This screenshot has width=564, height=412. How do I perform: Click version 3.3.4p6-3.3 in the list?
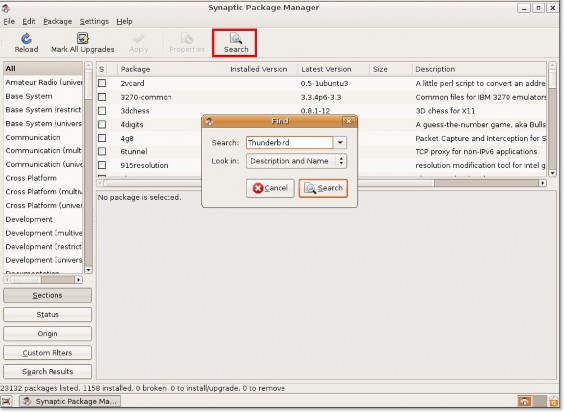321,97
